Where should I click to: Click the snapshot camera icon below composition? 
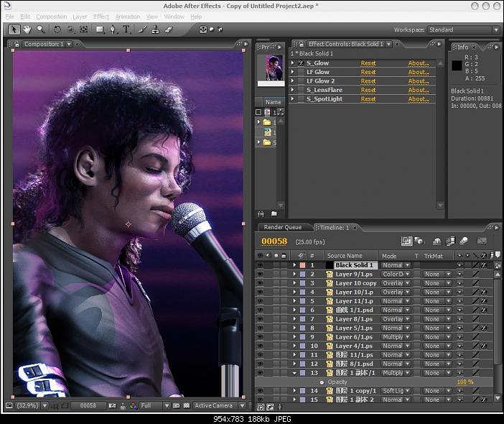click(112, 405)
